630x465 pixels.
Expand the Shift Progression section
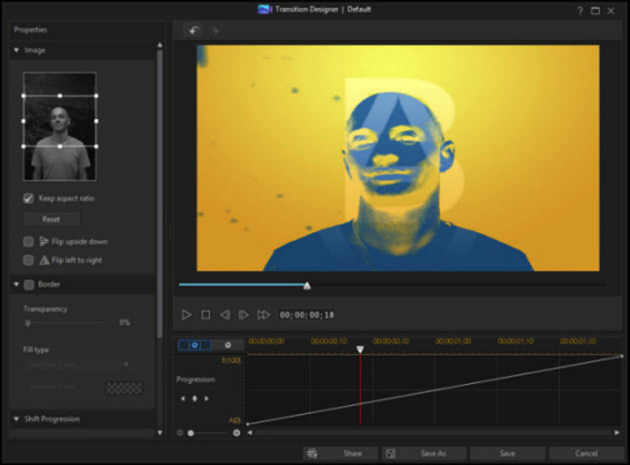pos(16,419)
